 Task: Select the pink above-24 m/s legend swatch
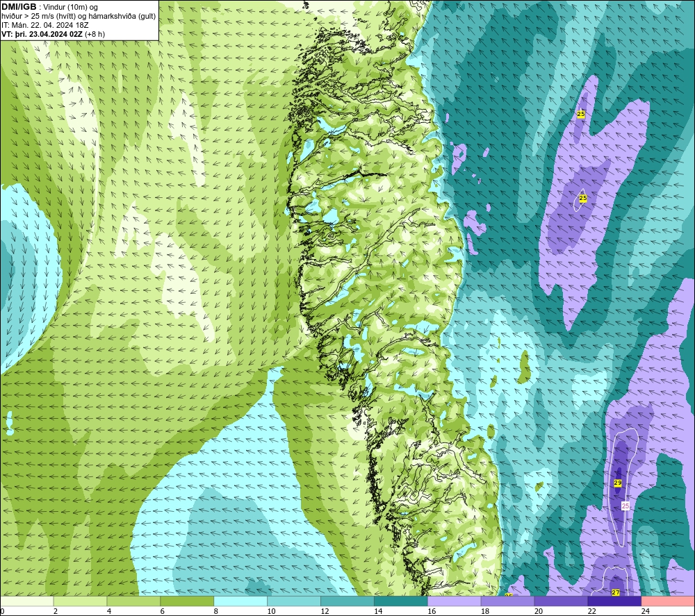coord(668,601)
